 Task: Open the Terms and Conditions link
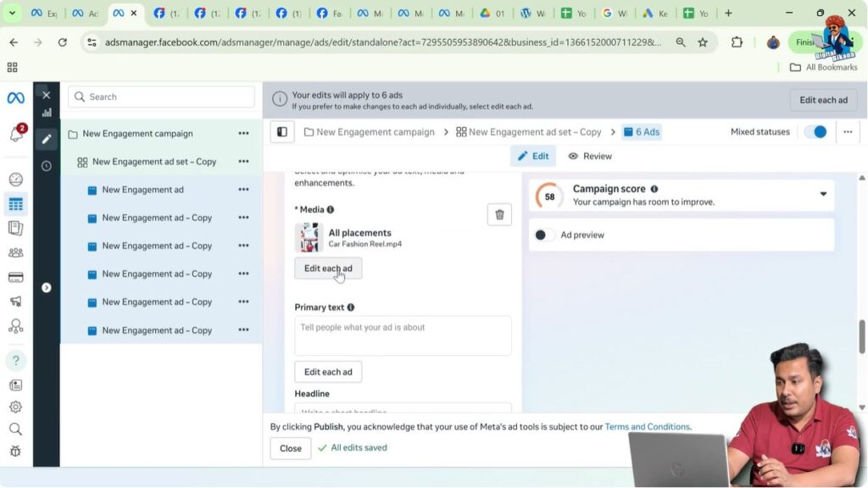[x=647, y=426]
